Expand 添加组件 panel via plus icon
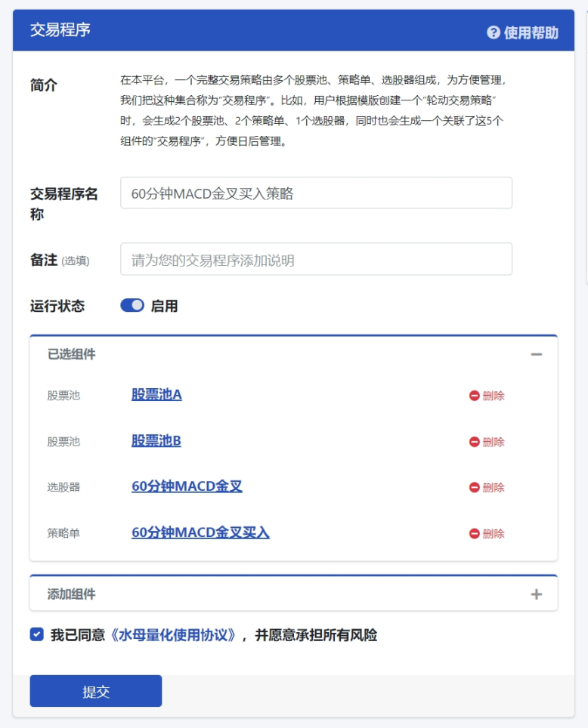The height and width of the screenshot is (728, 588). tap(536, 594)
